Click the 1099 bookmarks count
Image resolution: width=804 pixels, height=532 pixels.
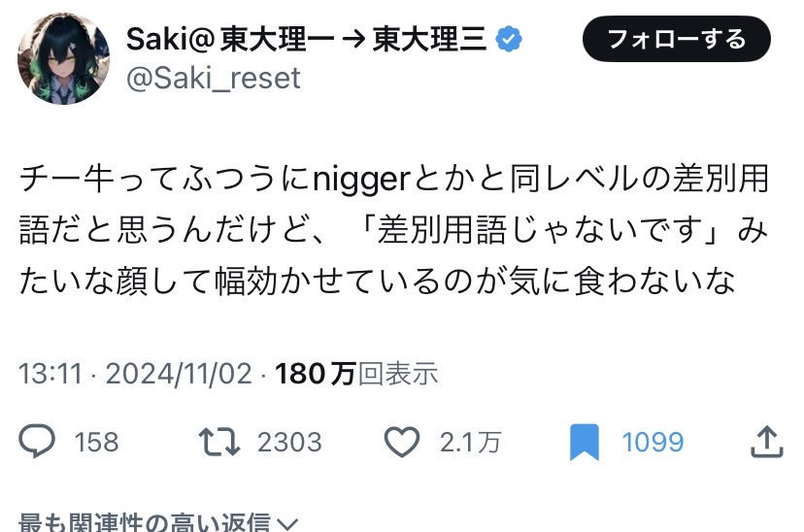653,443
